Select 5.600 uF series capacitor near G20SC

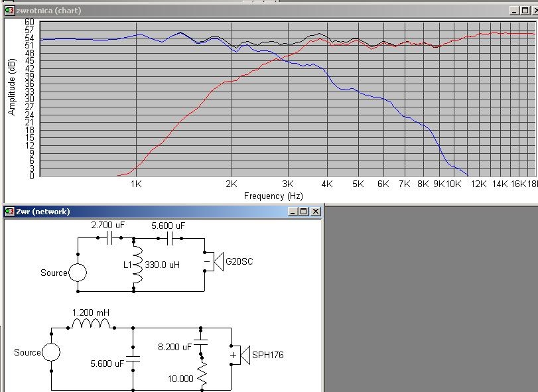click(168, 236)
